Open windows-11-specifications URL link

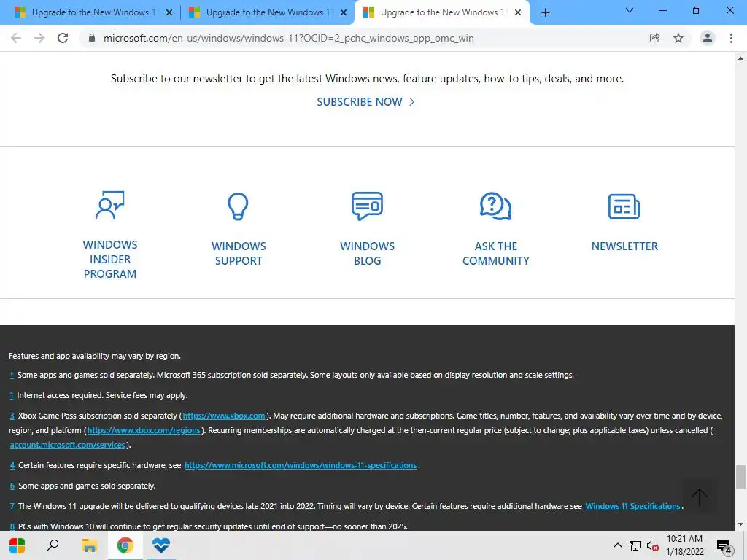click(301, 465)
